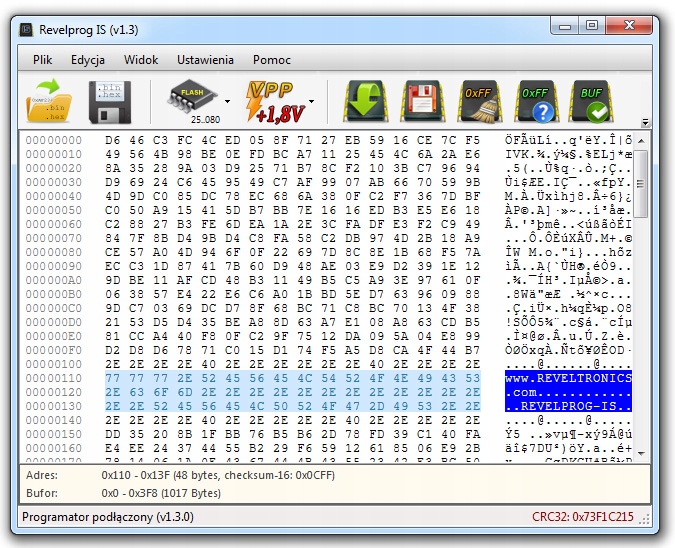Expand the FLASH chip type dropdown arrow

tap(227, 102)
